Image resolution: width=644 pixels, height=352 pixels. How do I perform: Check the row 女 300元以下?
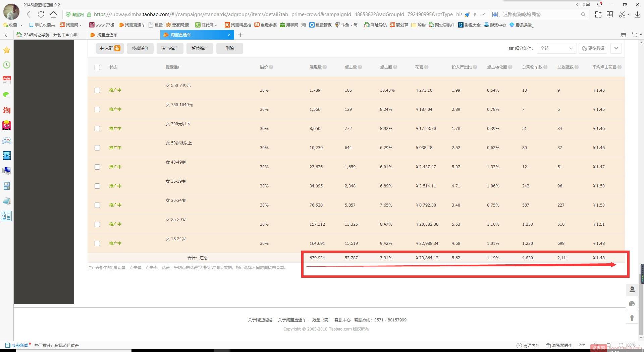pos(97,129)
